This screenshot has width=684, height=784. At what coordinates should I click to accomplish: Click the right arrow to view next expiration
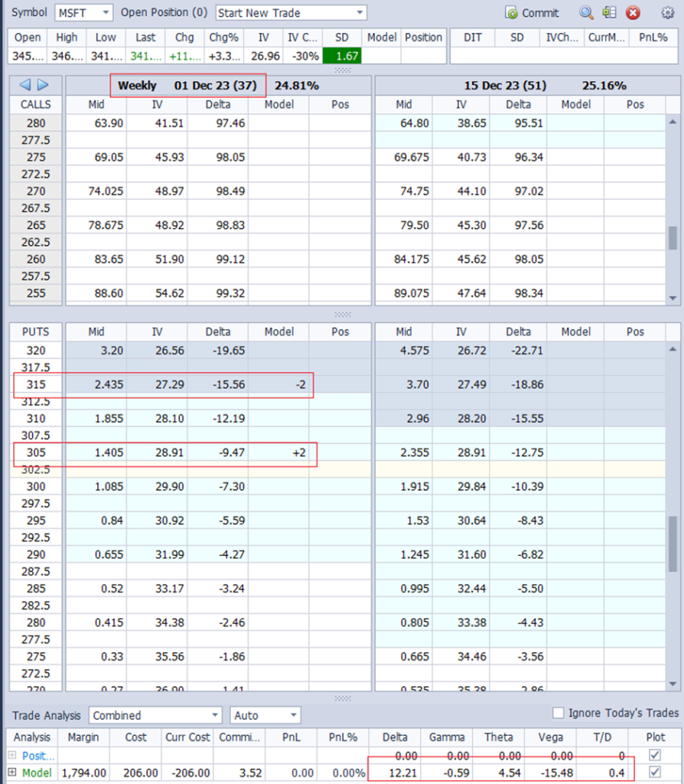pos(44,85)
